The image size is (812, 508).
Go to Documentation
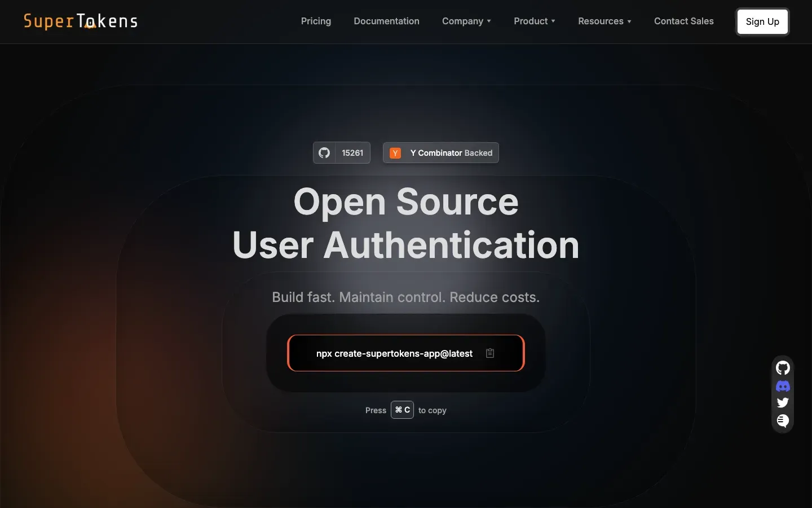point(386,21)
